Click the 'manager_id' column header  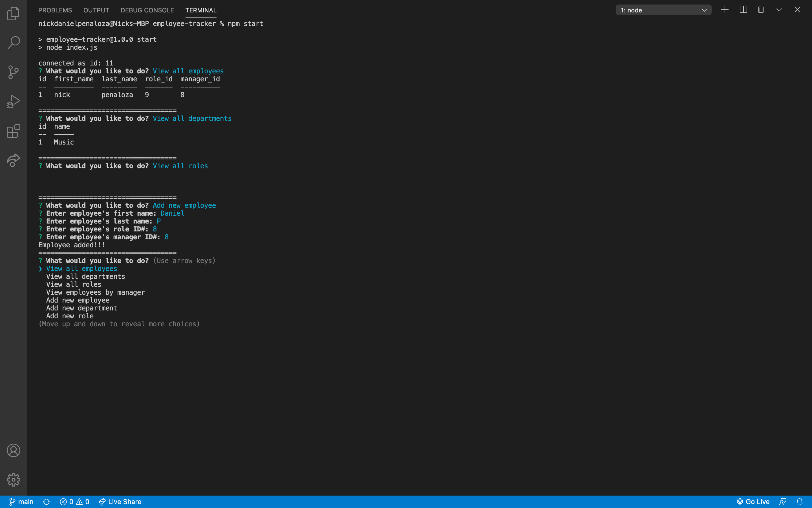click(200, 79)
